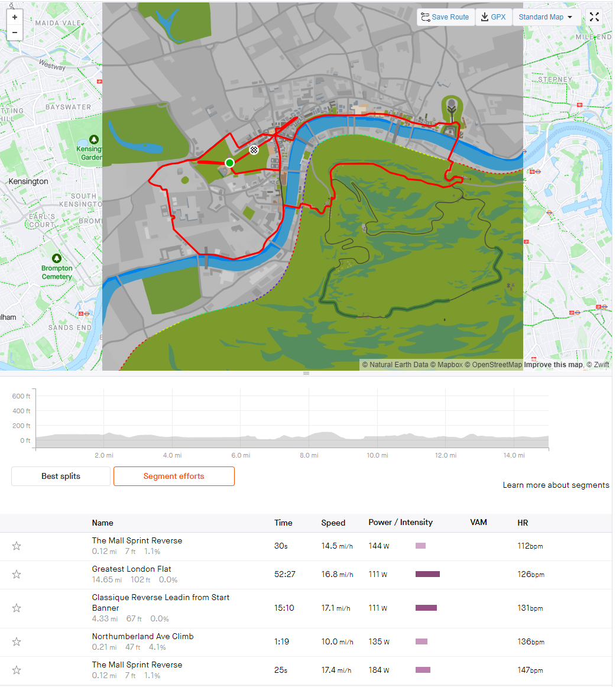Zoom in on the map

14,17
